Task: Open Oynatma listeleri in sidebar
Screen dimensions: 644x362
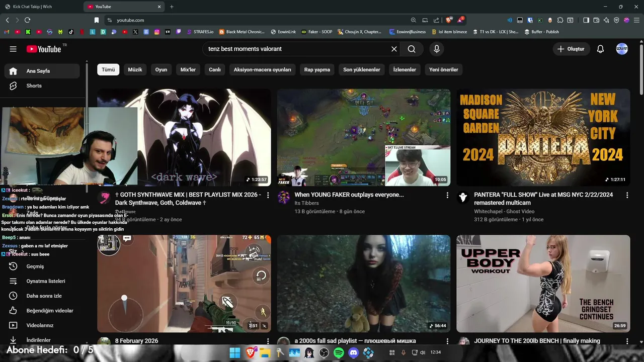Action: pos(42,281)
